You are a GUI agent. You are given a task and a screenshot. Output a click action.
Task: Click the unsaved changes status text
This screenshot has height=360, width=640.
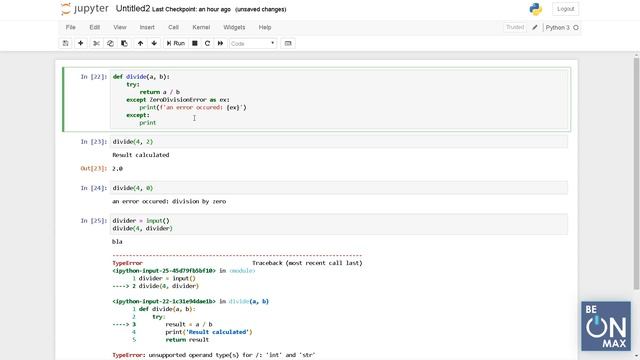pyautogui.click(x=261, y=9)
